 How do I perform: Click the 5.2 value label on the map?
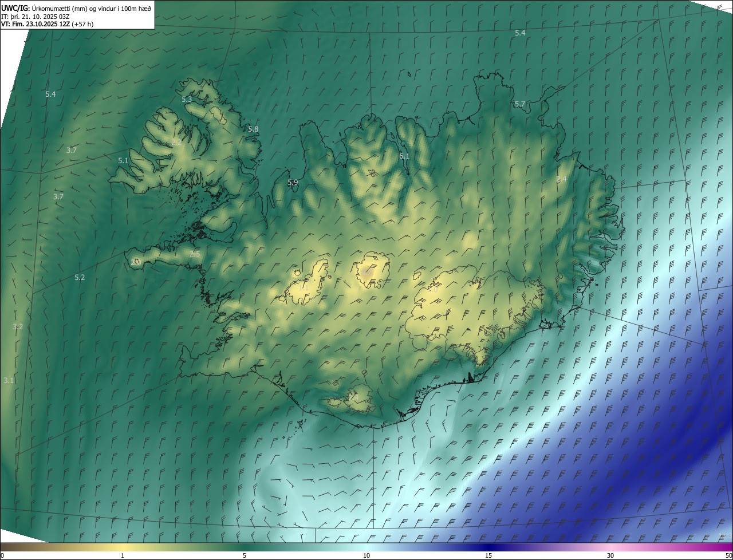pos(80,278)
